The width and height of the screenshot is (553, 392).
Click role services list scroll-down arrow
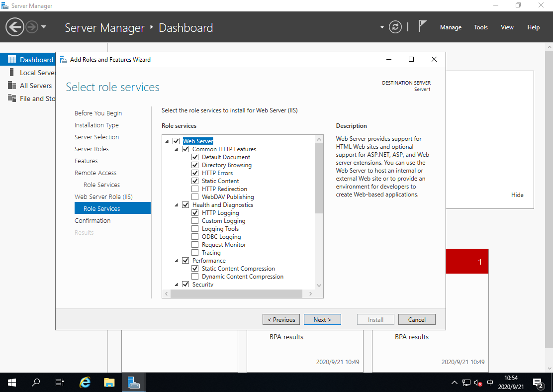pos(319,286)
